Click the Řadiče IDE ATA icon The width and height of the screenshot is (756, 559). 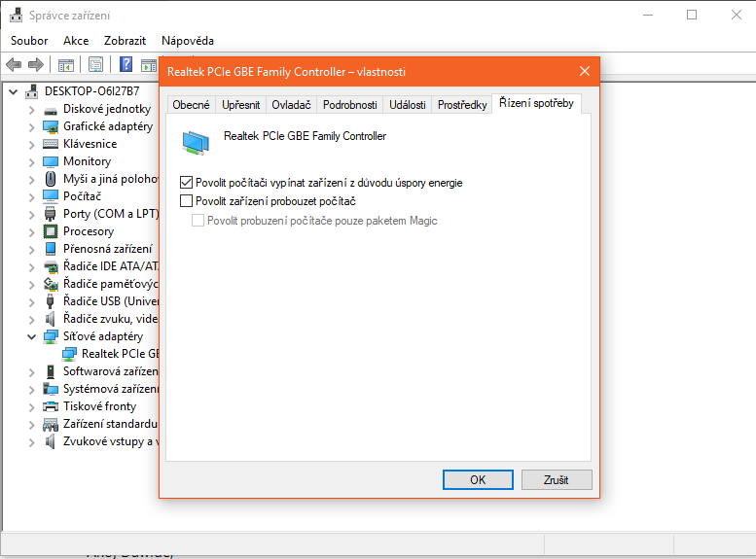coord(51,266)
